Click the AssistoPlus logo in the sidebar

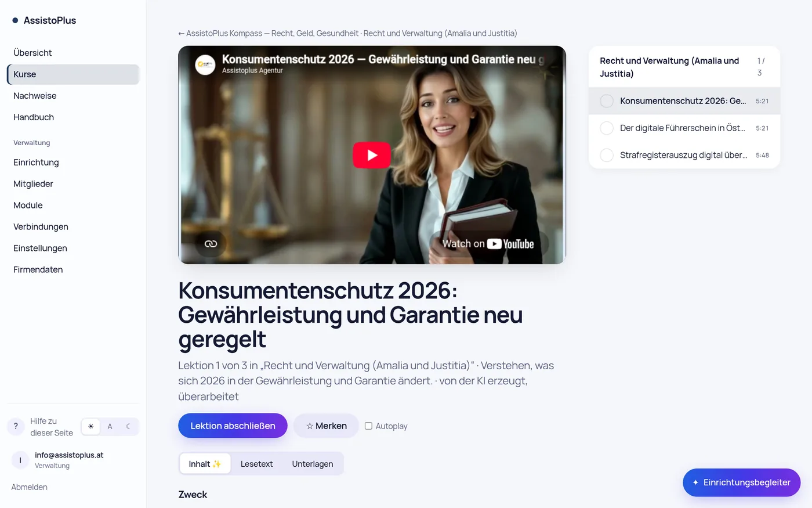[44, 20]
